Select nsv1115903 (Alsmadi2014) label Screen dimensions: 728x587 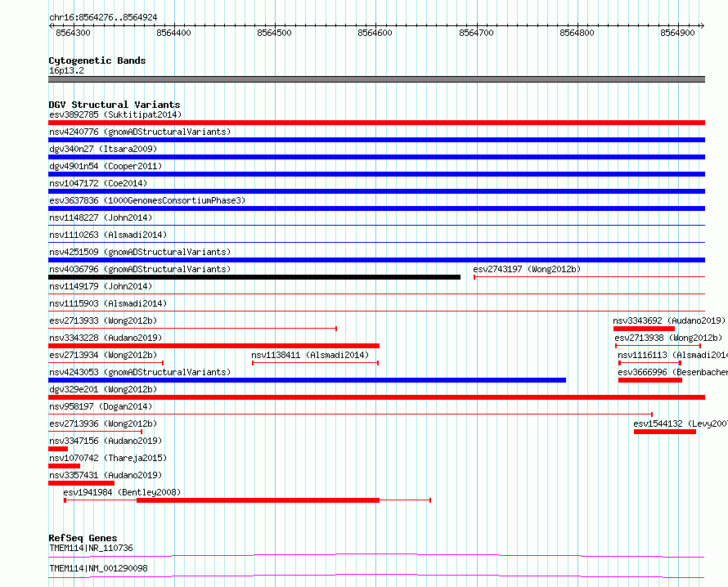pyautogui.click(x=108, y=303)
